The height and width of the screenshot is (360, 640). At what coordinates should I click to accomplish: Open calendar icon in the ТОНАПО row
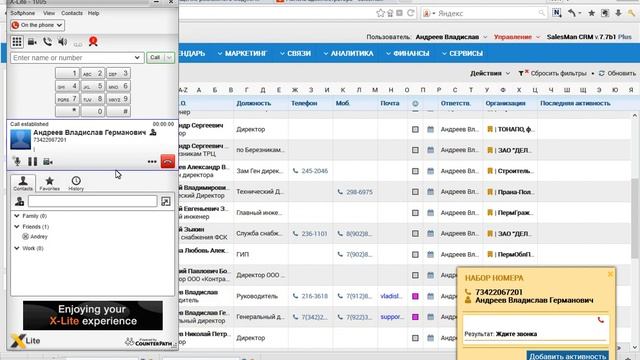point(430,129)
